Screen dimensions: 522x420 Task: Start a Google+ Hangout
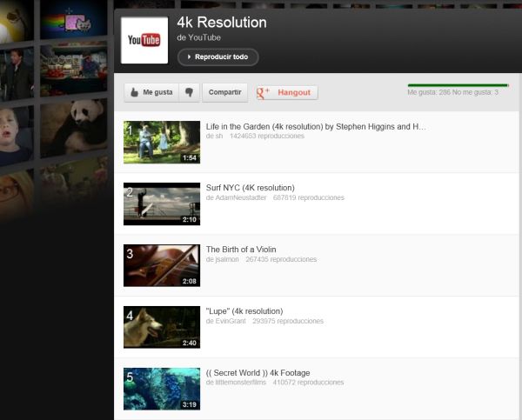coord(286,92)
